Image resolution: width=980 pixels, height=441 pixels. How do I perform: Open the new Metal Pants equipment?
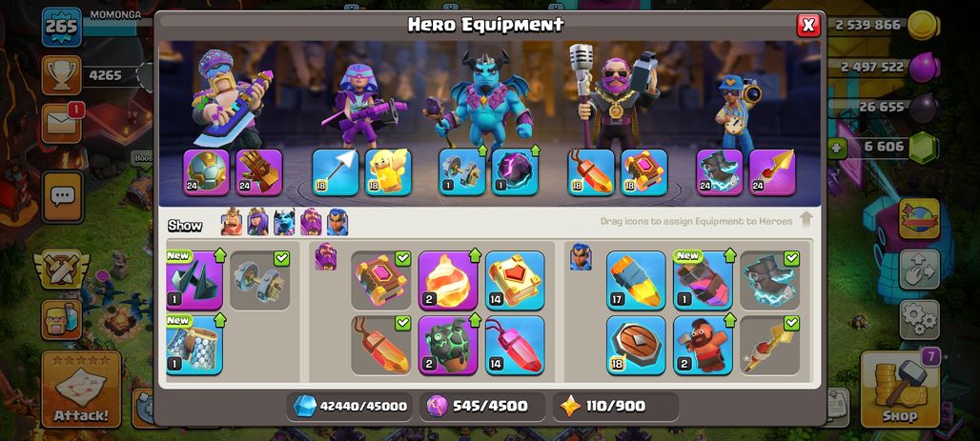pyautogui.click(x=194, y=345)
